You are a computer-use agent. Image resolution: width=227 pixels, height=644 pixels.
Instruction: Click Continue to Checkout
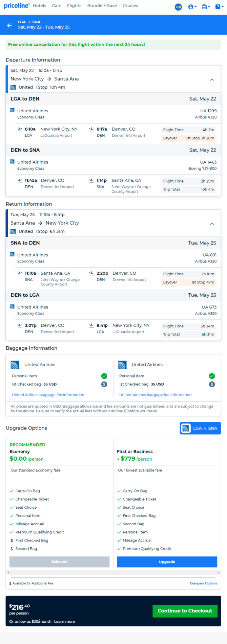(x=185, y=611)
